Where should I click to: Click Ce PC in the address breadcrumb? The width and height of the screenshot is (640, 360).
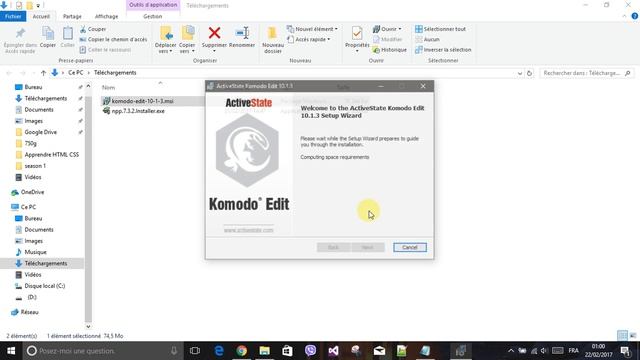click(x=76, y=73)
